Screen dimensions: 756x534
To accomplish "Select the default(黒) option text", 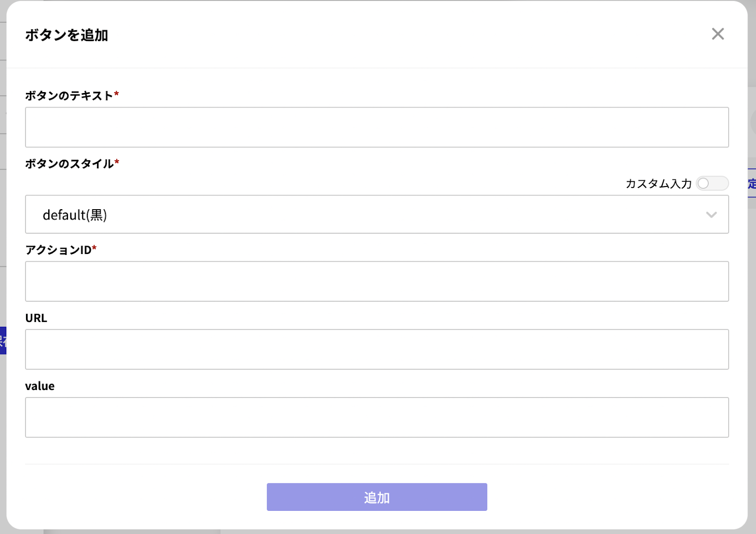I will coord(75,215).
